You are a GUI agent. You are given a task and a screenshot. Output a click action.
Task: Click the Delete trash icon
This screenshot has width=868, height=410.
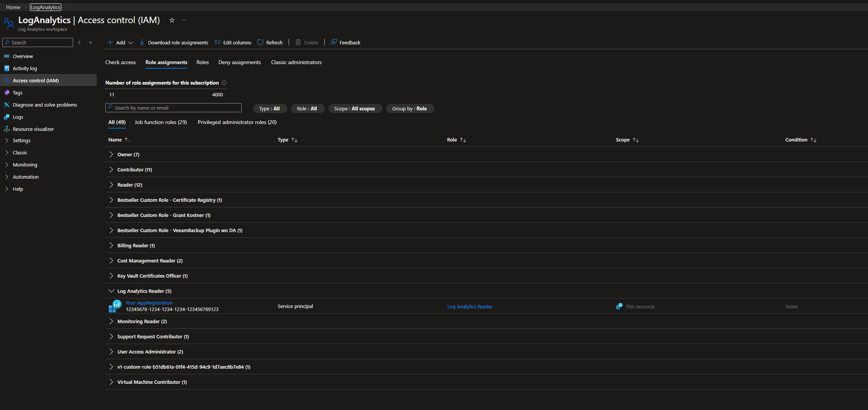click(298, 42)
